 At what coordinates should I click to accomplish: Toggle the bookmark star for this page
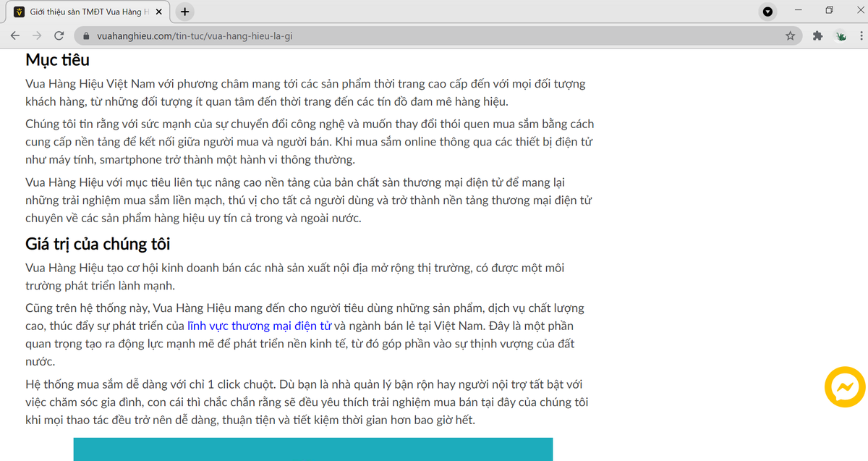pos(790,35)
